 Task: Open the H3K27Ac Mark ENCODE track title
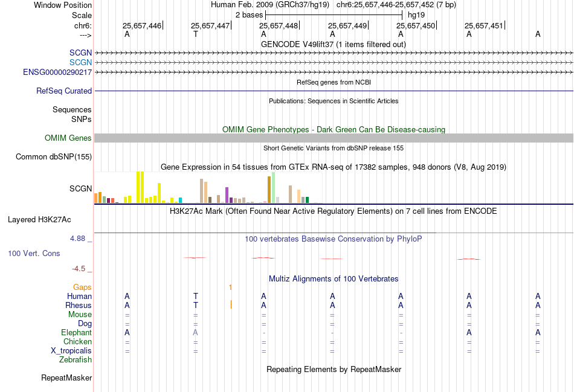(x=333, y=211)
